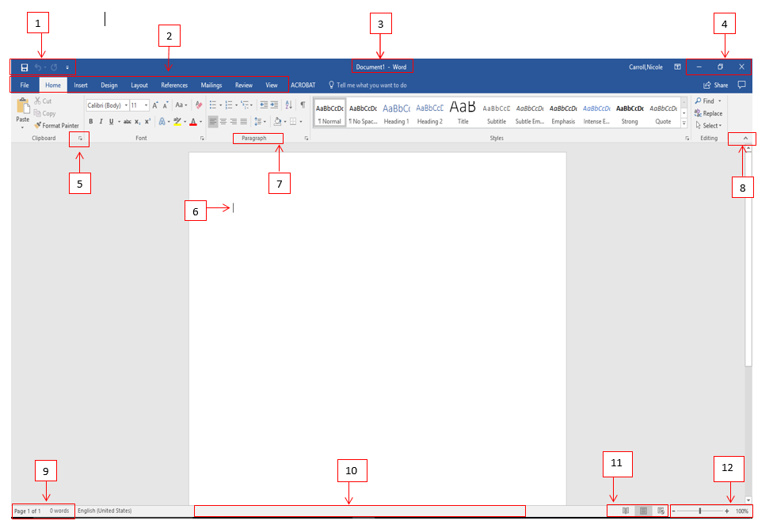This screenshot has height=532, width=773.
Task: Apply center paragraph alignment
Action: [x=223, y=122]
